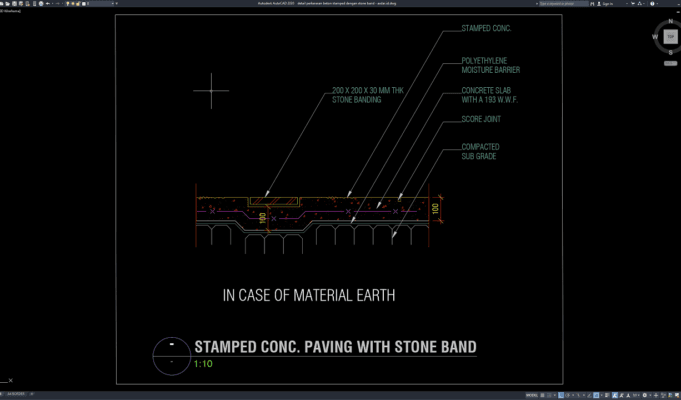
Task: Click the TOP face of the ViewCube
Action: click(x=671, y=37)
